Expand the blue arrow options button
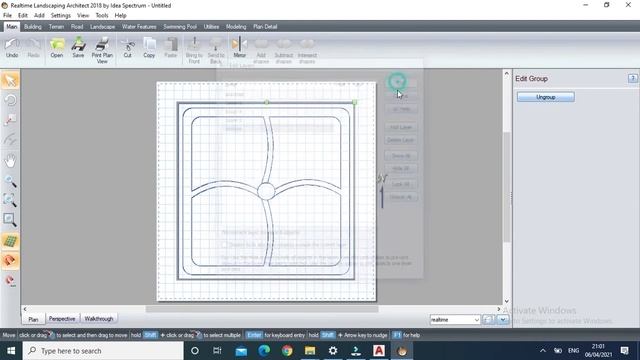Image resolution: width=640 pixels, height=360 pixels. tap(503, 320)
